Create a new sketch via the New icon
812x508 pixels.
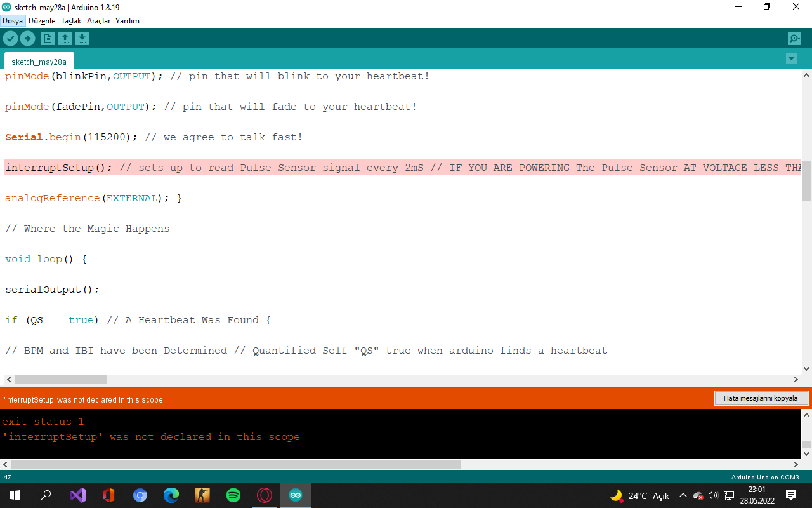point(48,38)
